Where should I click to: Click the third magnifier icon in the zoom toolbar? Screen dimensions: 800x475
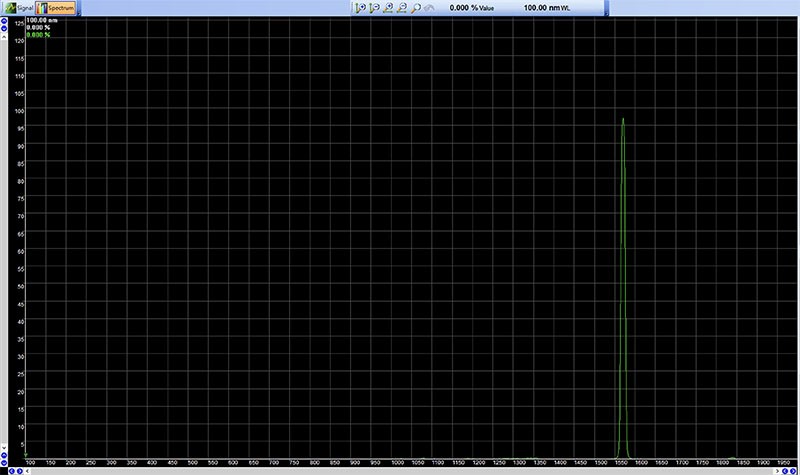point(388,7)
